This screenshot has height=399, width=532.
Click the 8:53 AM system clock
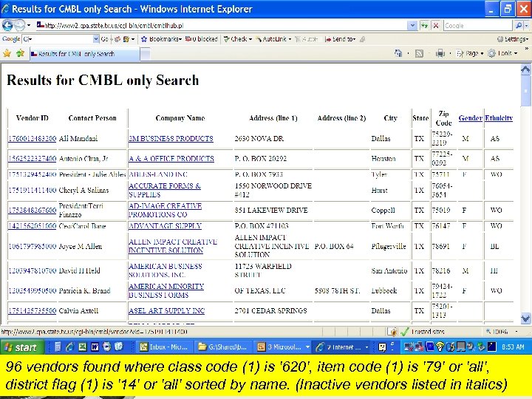point(513,347)
